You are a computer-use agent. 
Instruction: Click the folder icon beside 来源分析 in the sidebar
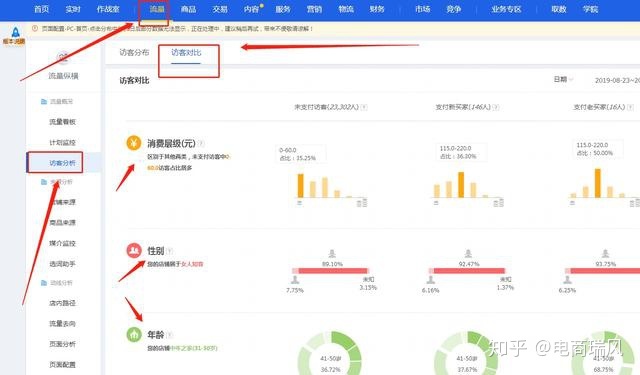click(44, 182)
